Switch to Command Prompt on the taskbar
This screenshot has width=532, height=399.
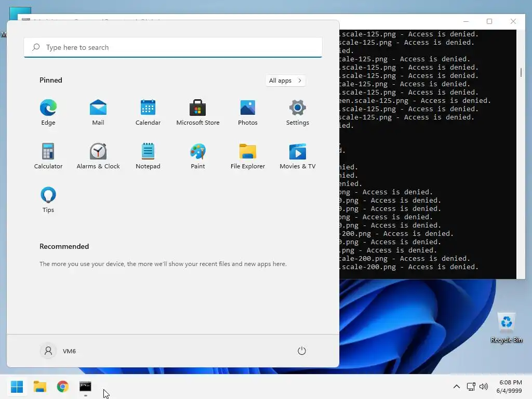pos(85,387)
